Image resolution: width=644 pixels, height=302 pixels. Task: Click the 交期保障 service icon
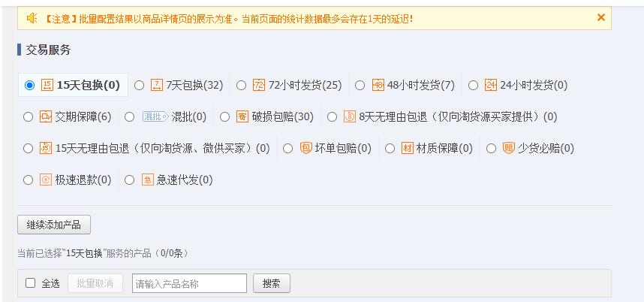point(46,116)
